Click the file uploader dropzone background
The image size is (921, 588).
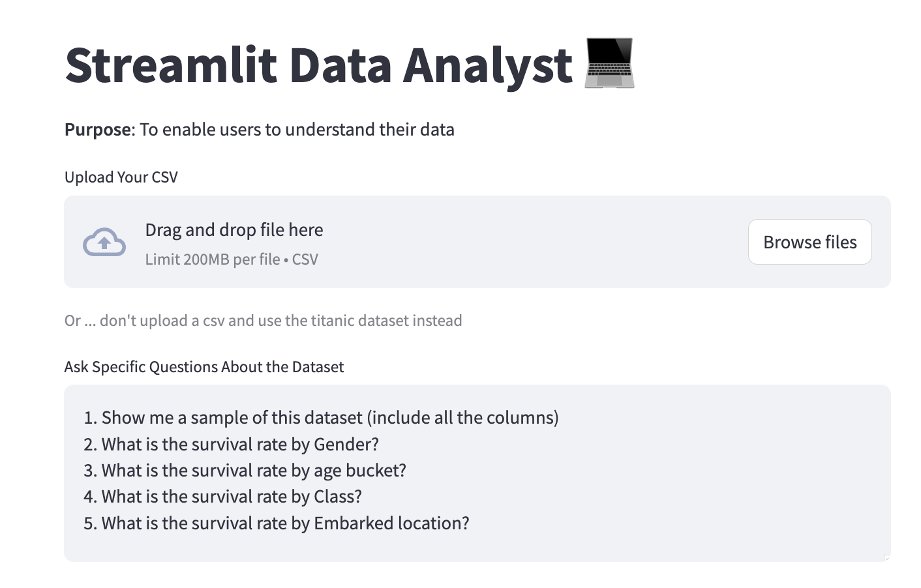(522, 242)
